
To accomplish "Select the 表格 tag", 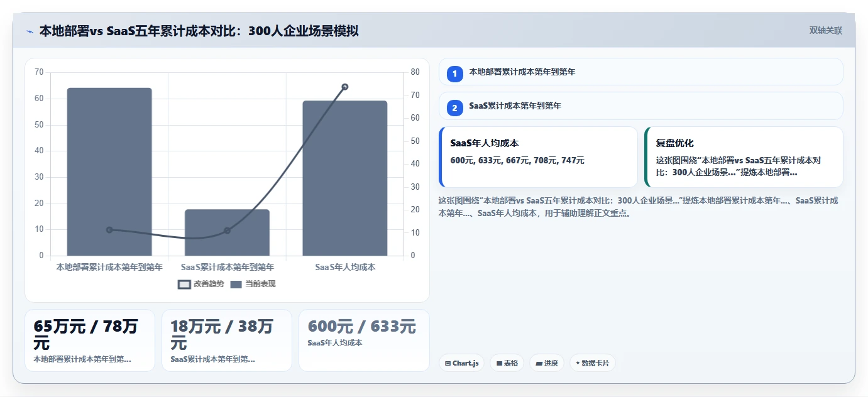I will 507,363.
